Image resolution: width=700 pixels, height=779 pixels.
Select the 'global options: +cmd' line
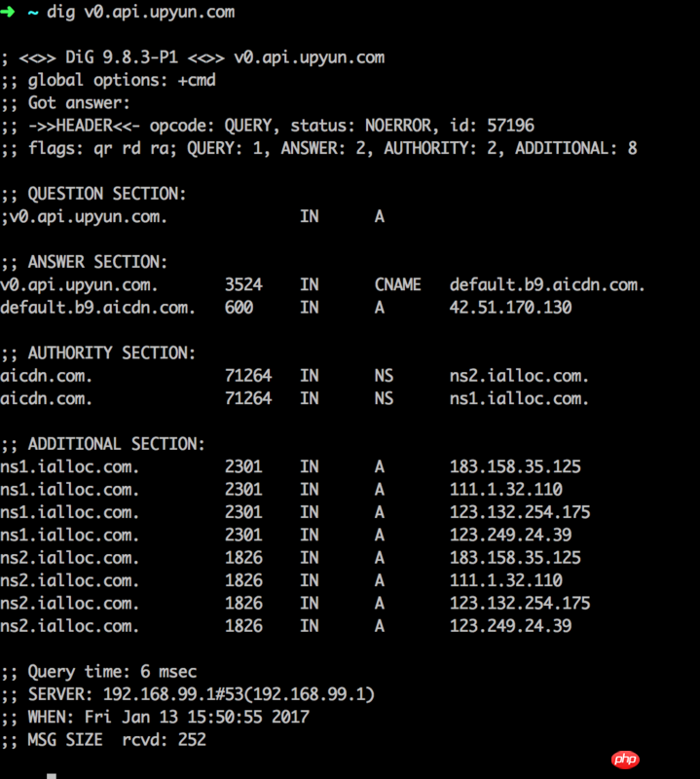tap(109, 81)
